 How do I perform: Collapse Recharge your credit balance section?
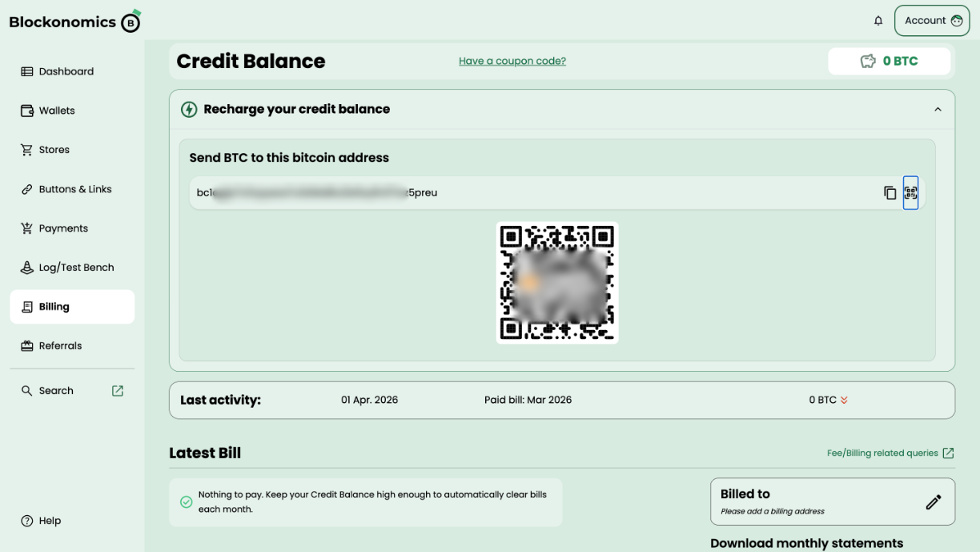point(938,109)
